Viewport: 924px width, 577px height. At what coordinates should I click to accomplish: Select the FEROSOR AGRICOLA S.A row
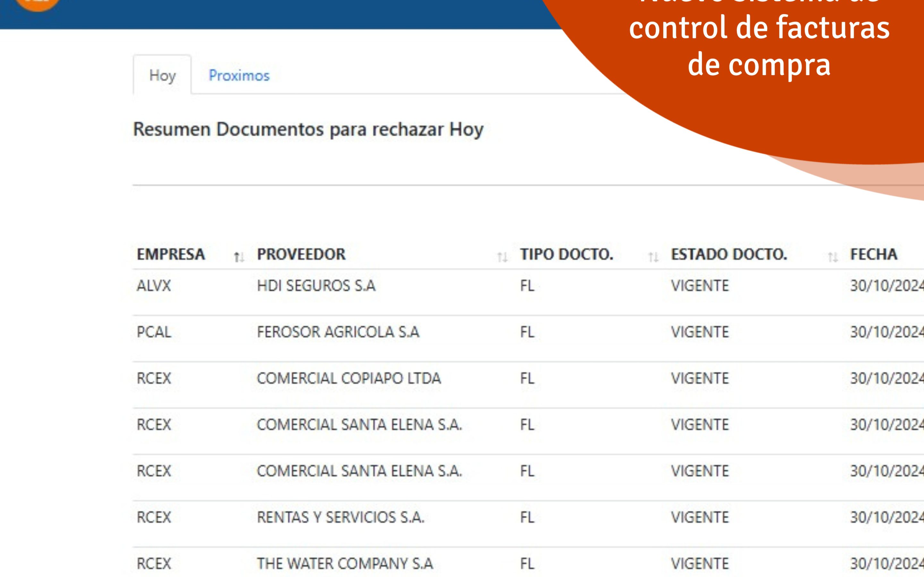point(338,332)
